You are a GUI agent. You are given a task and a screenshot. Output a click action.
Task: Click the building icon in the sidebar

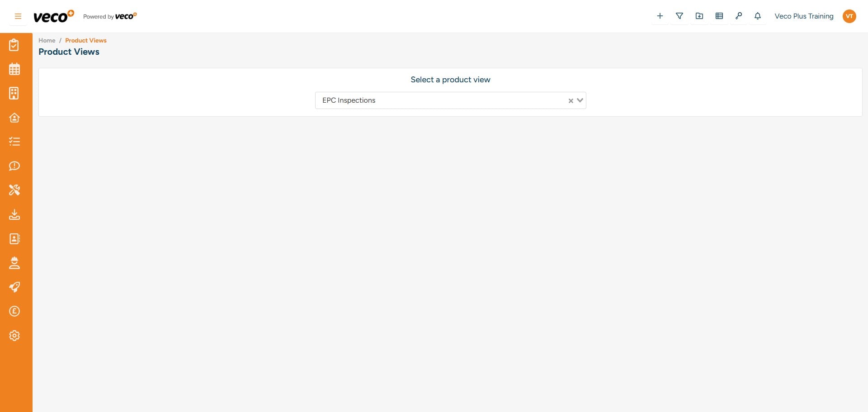(14, 93)
